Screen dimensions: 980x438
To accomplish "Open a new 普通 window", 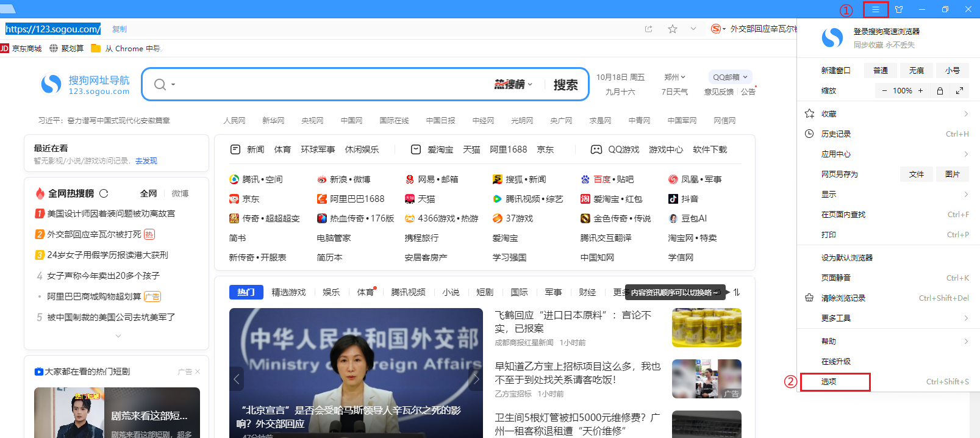I will (881, 70).
